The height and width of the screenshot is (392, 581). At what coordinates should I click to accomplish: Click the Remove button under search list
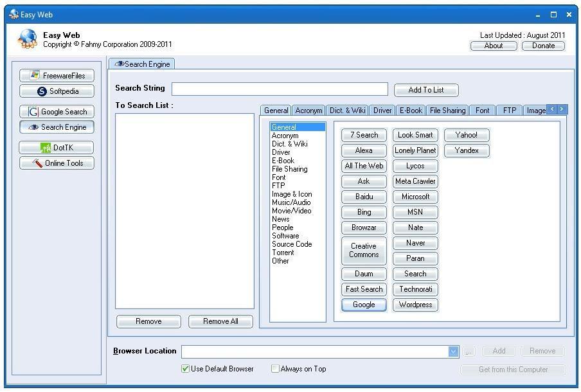(148, 321)
